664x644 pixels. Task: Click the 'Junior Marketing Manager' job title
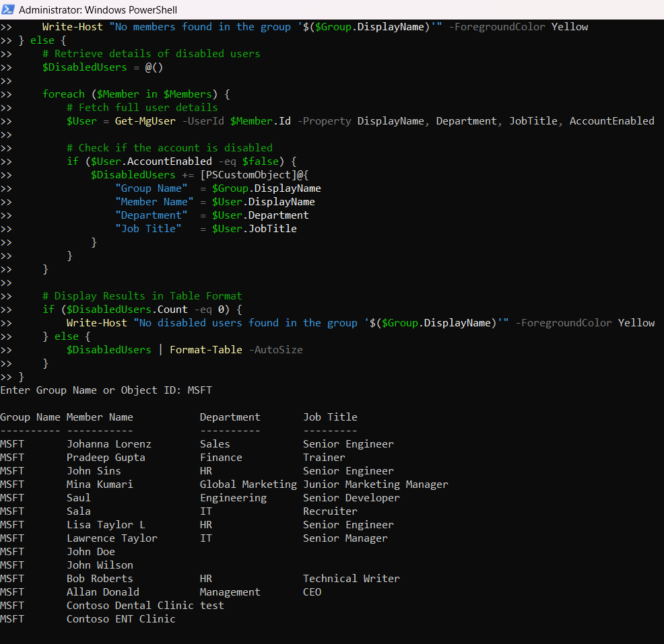coord(375,485)
